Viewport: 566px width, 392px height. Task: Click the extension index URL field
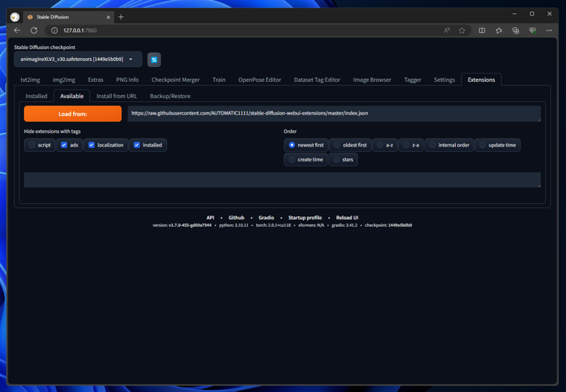tap(334, 114)
